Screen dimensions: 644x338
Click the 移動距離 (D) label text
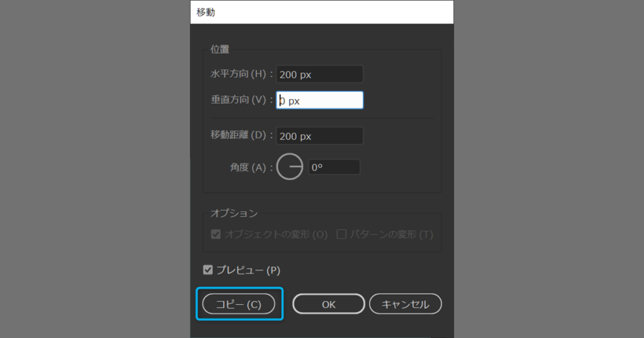(239, 136)
